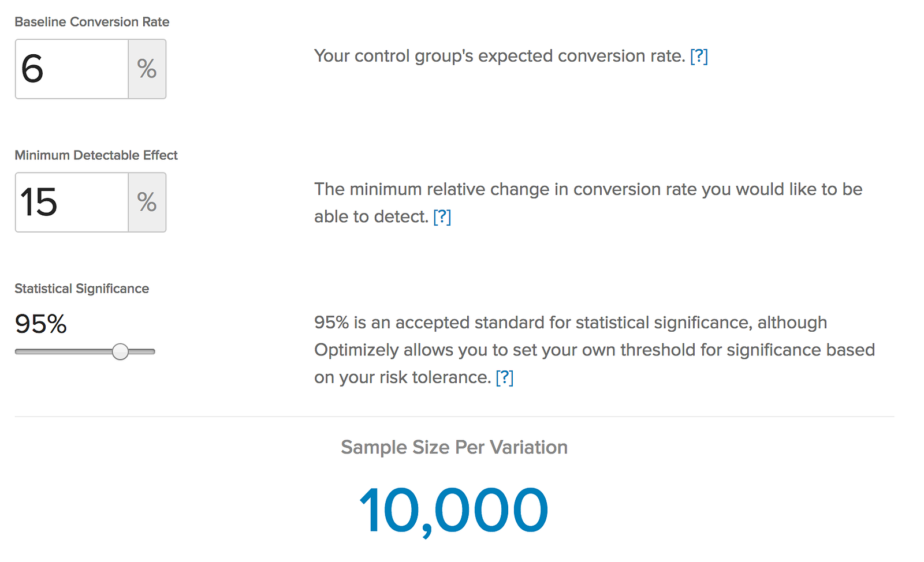This screenshot has height=562, width=924.
Task: Click the Baseline Conversion Rate input field
Action: (x=72, y=69)
